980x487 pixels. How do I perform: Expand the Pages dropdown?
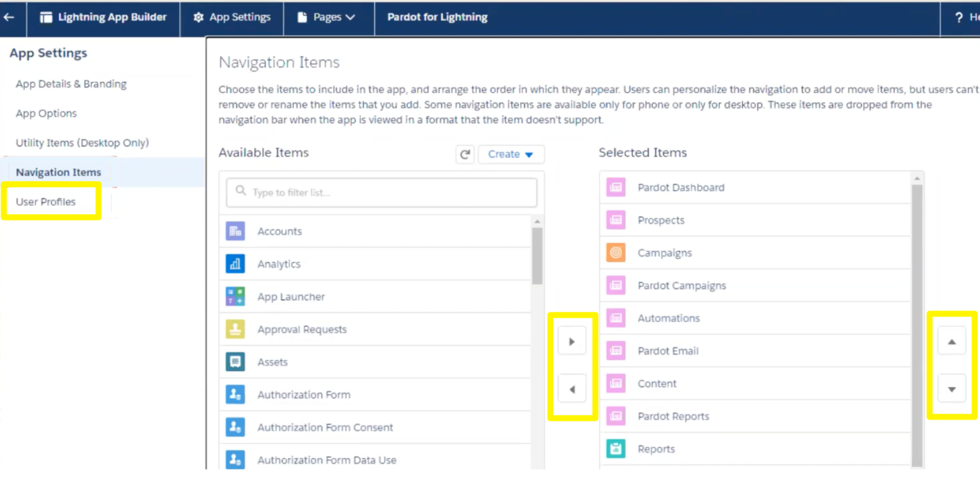click(327, 18)
